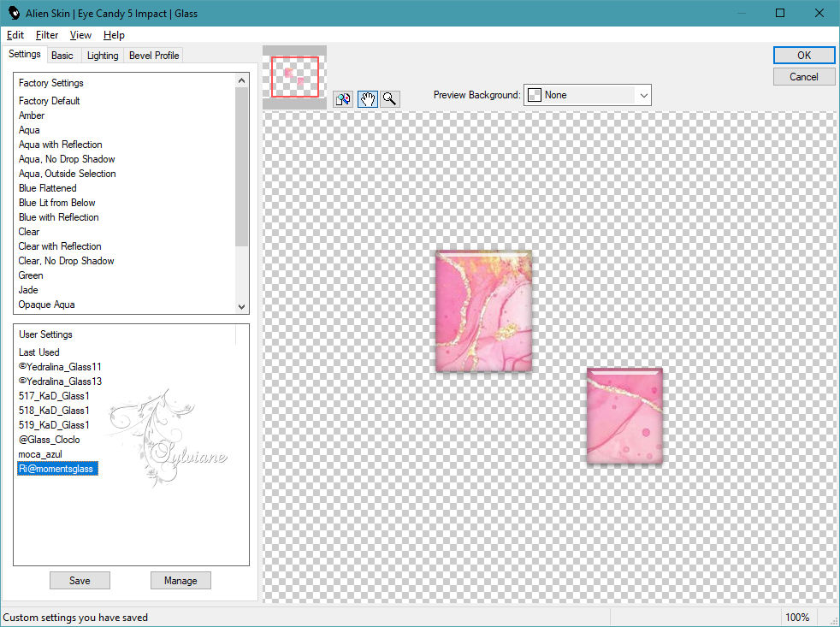The height and width of the screenshot is (627, 840).
Task: Open the Help menu
Action: tap(114, 35)
